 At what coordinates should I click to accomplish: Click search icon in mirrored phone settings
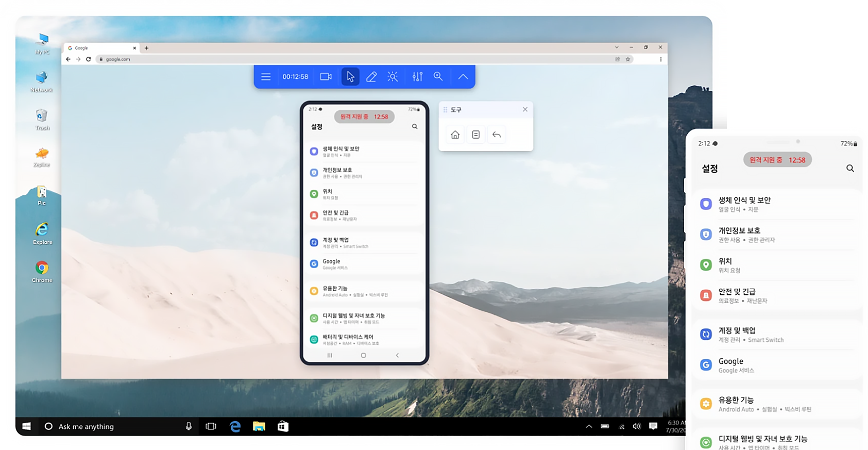(x=415, y=126)
